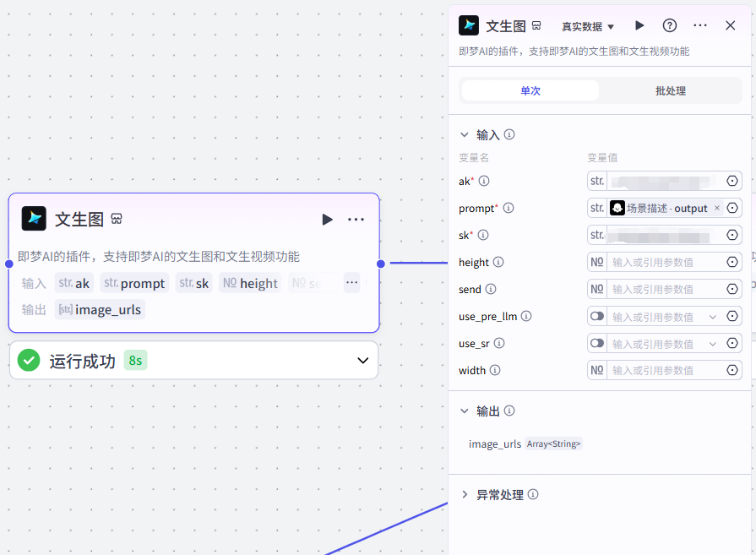The width and height of the screenshot is (756, 555).
Task: Toggle the use_pre_llm switch
Action: [x=597, y=316]
